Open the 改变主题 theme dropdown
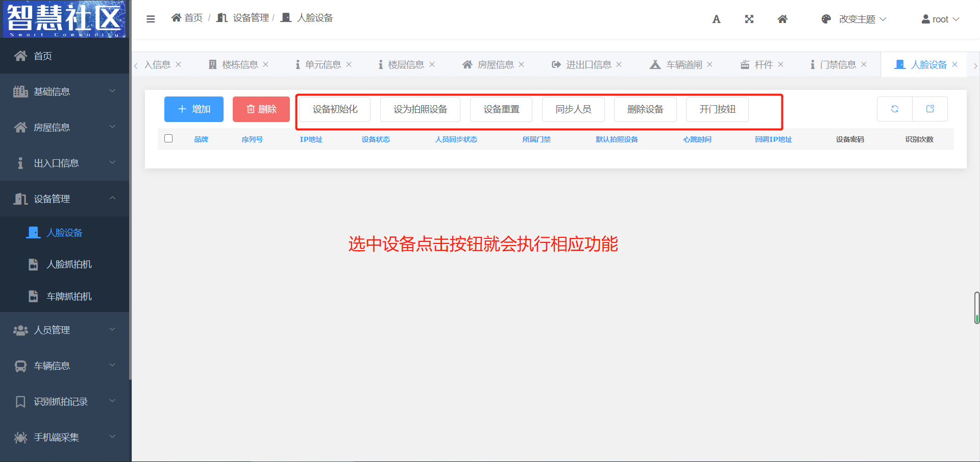 pyautogui.click(x=854, y=19)
